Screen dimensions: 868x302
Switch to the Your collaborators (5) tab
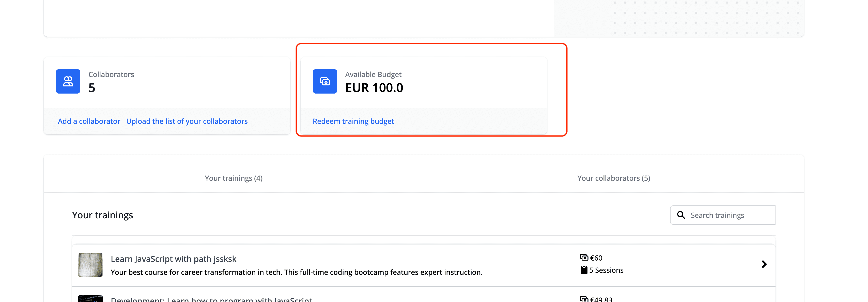point(614,178)
